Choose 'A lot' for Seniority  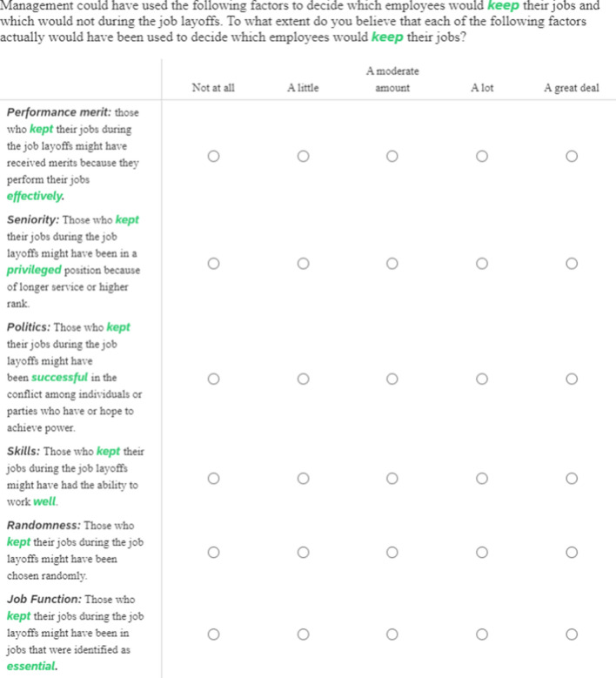click(x=481, y=264)
